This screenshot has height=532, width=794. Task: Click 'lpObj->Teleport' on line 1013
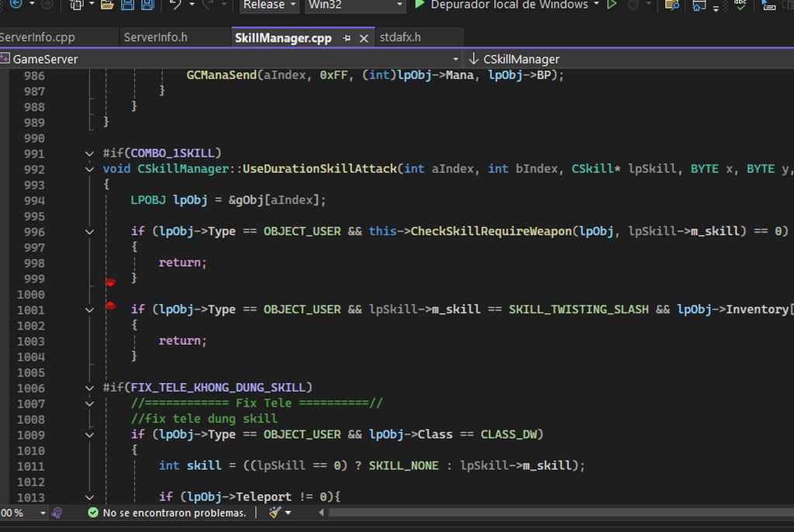click(x=240, y=496)
